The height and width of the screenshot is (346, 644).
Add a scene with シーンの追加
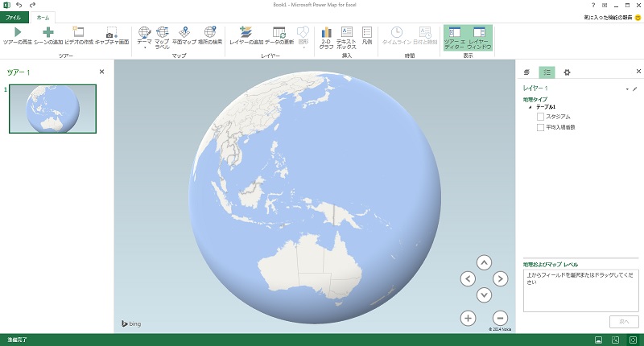(48, 35)
